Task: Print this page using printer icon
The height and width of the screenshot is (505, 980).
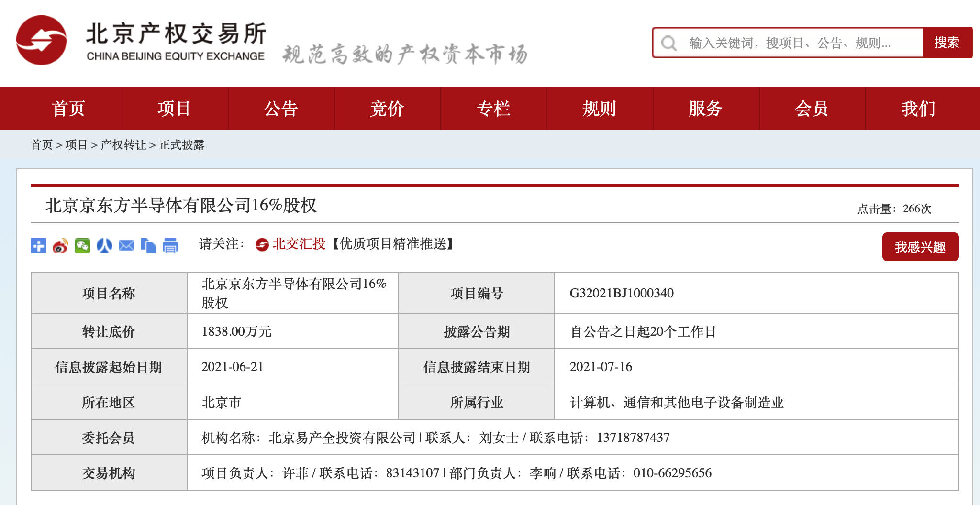Action: pos(170,246)
